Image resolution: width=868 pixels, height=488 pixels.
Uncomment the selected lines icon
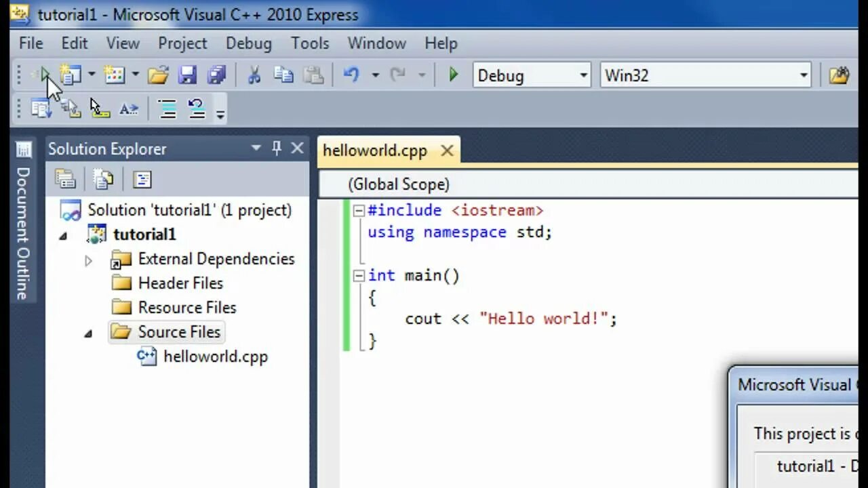click(x=197, y=108)
